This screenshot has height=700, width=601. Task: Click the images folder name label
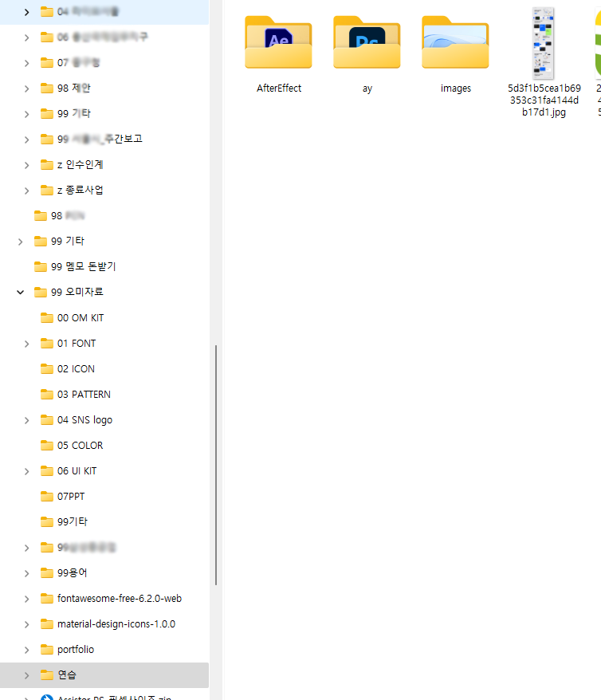(x=456, y=88)
